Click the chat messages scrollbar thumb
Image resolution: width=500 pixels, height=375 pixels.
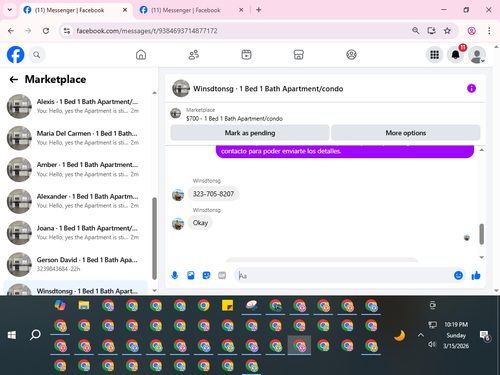point(482,234)
